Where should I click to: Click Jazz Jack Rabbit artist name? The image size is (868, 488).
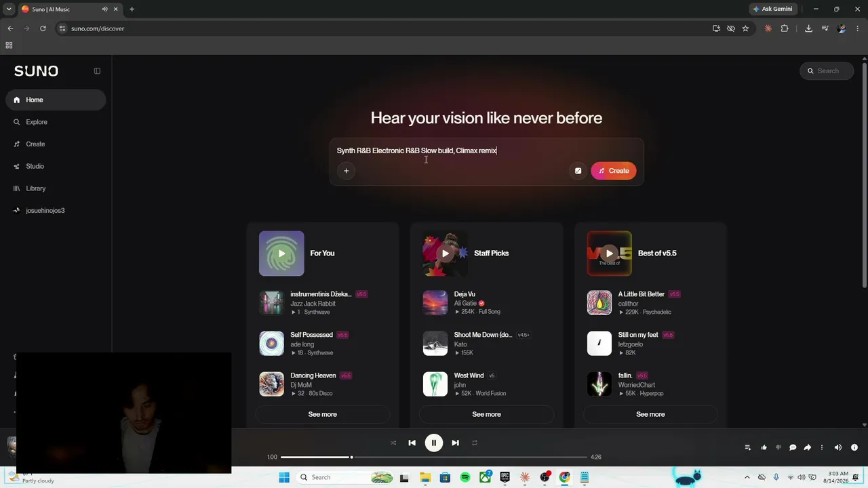(x=313, y=304)
